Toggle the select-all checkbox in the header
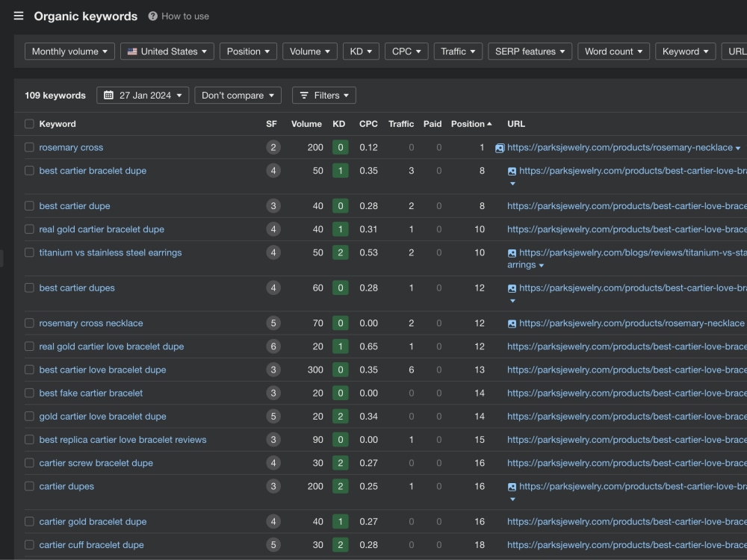This screenshot has width=747, height=560. pyautogui.click(x=30, y=124)
